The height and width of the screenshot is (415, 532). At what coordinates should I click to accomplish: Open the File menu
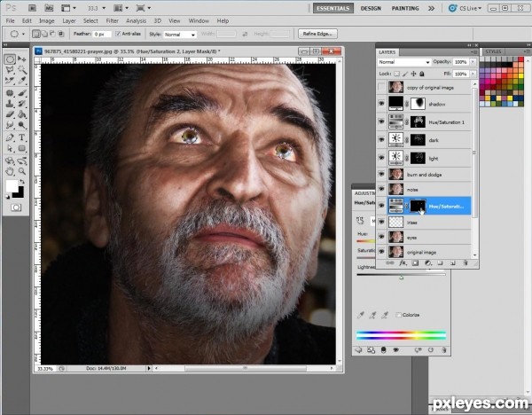[x=10, y=20]
